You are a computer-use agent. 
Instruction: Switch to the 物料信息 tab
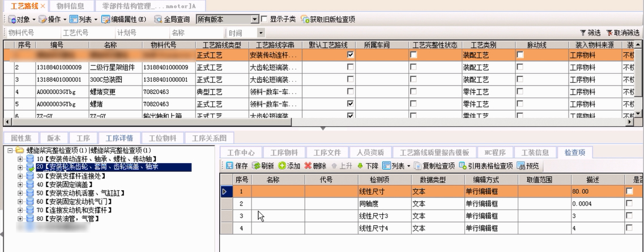[70, 6]
